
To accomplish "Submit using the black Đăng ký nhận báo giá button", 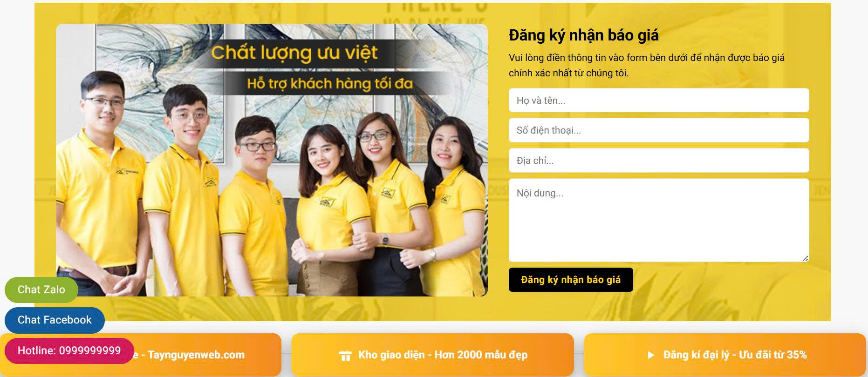I will pyautogui.click(x=571, y=280).
